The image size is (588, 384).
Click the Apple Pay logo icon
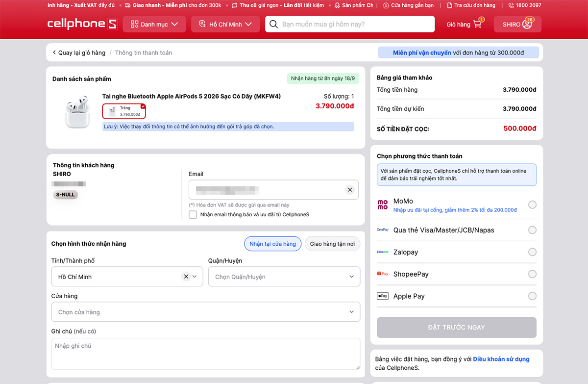point(382,296)
